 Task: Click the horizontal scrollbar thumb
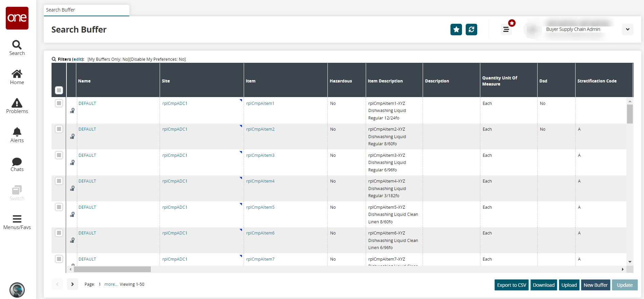point(112,269)
